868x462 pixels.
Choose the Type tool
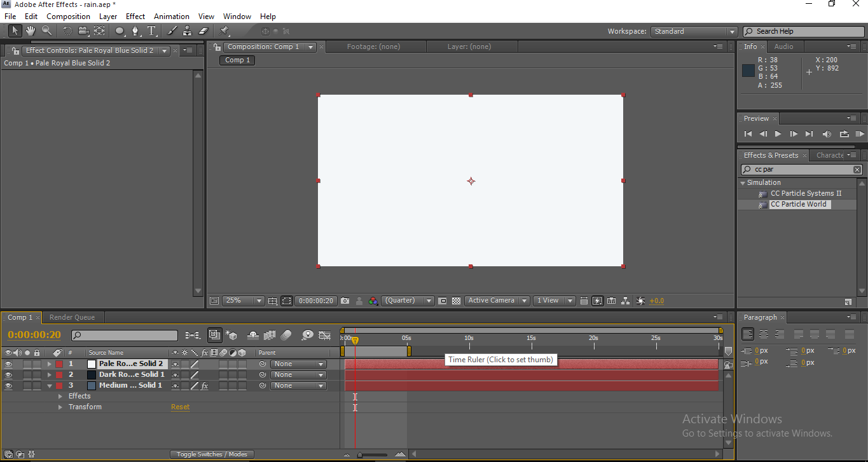tap(151, 31)
